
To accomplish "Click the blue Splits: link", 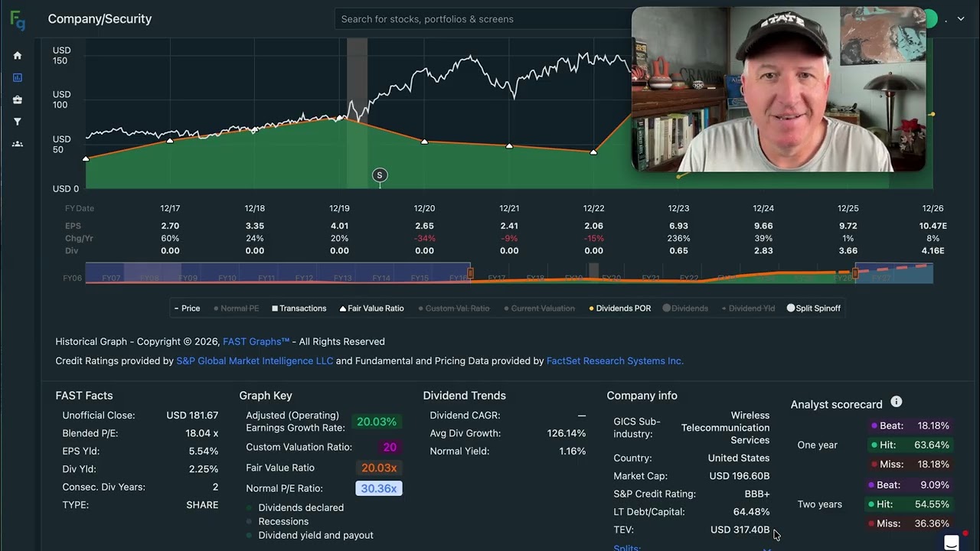I will [627, 548].
